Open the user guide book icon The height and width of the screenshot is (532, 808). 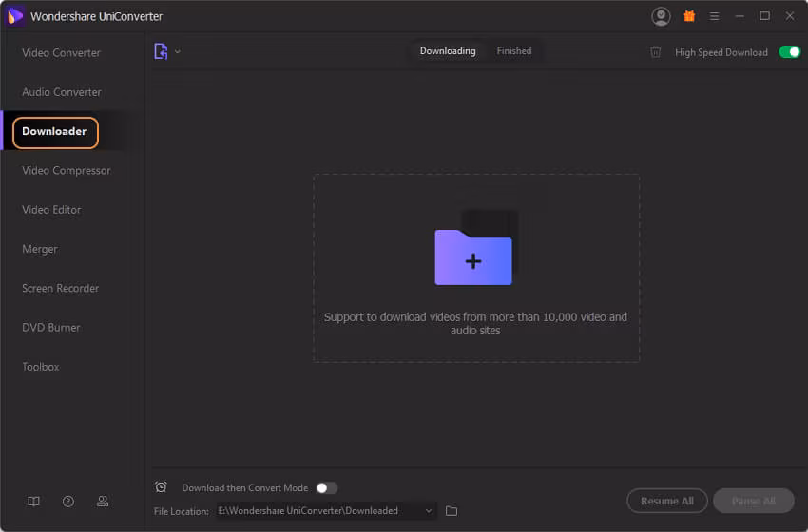[33, 501]
